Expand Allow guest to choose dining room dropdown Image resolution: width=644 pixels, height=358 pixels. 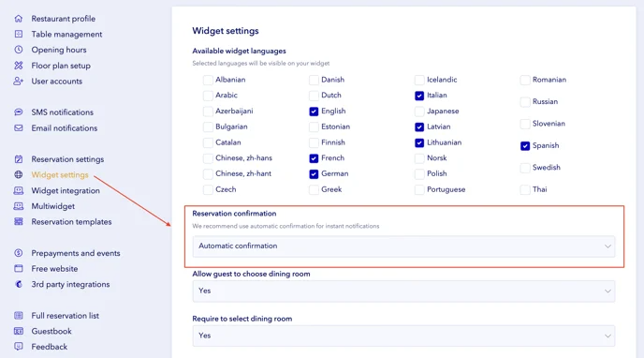[x=403, y=291]
